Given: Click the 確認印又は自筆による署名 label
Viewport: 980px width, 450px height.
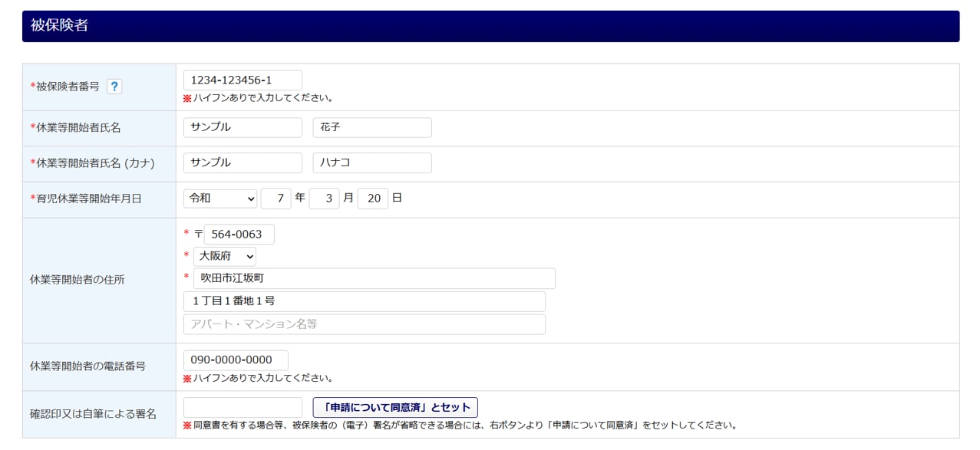Looking at the screenshot, I should click(x=93, y=414).
